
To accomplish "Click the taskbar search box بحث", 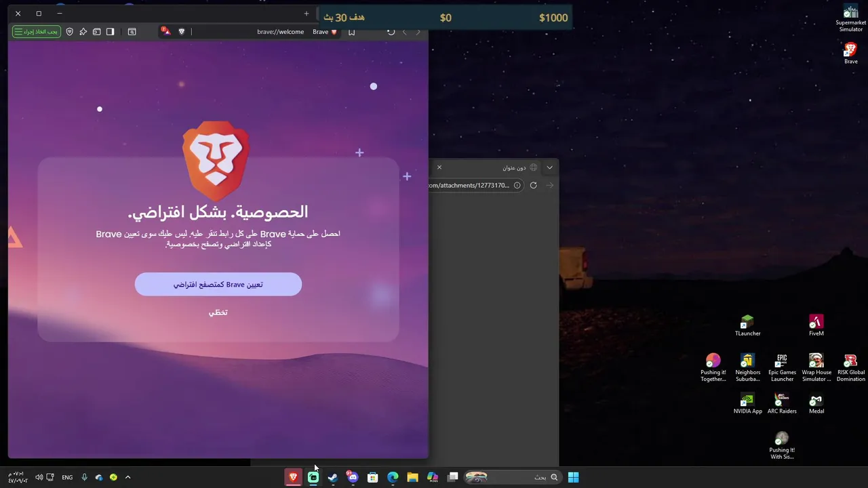I will point(514,477).
